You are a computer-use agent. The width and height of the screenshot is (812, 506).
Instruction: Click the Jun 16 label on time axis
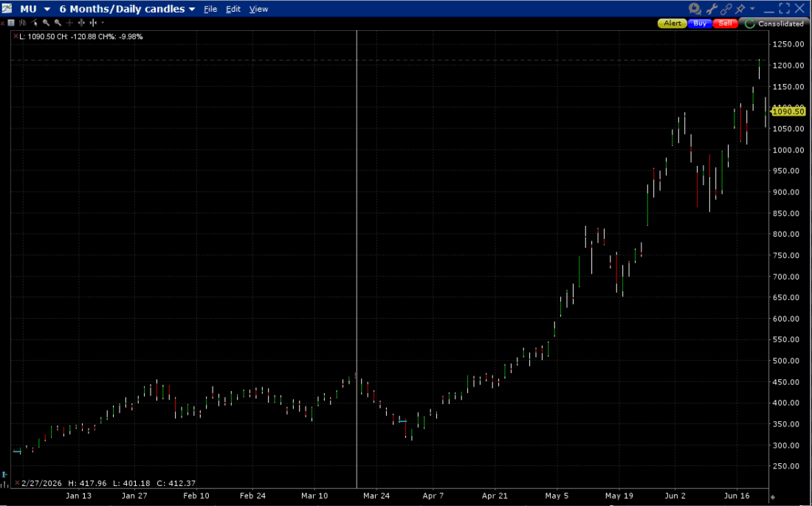pyautogui.click(x=736, y=496)
